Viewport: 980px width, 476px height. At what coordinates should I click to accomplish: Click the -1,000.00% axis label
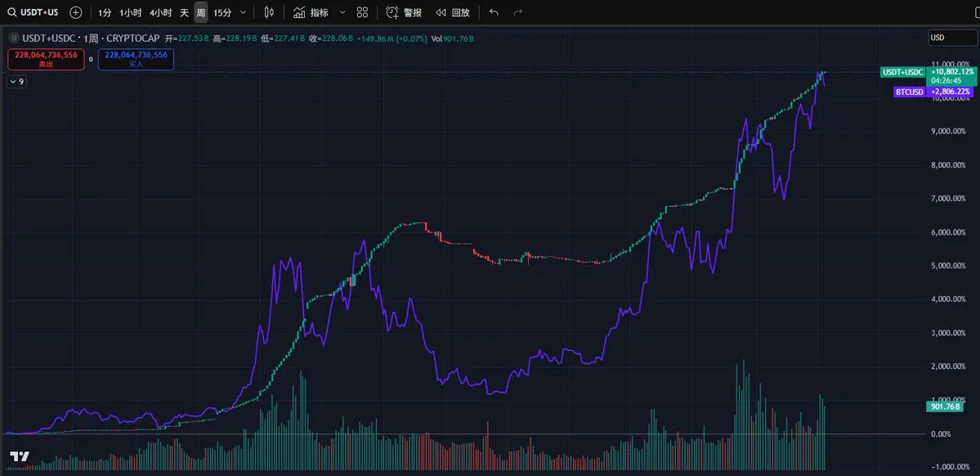[950, 467]
